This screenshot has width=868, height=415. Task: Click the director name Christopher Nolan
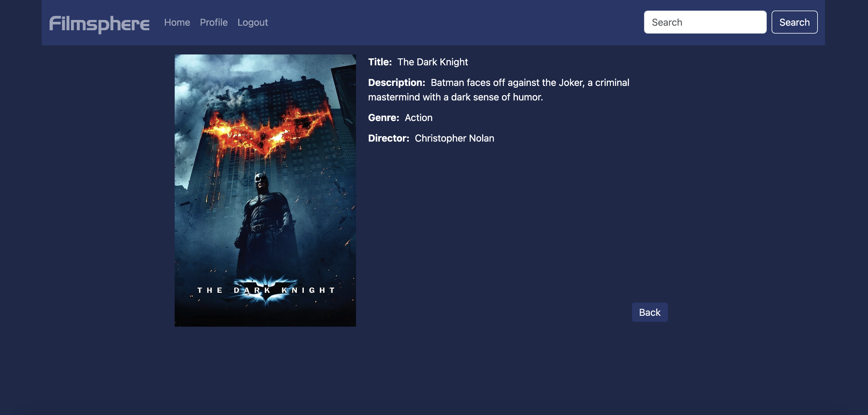[454, 138]
